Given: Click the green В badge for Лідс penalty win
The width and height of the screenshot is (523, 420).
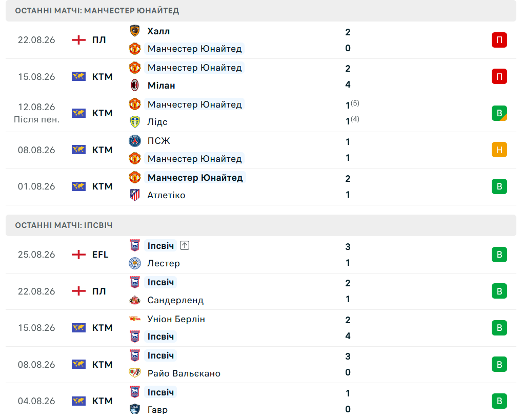Looking at the screenshot, I should coord(499,113).
